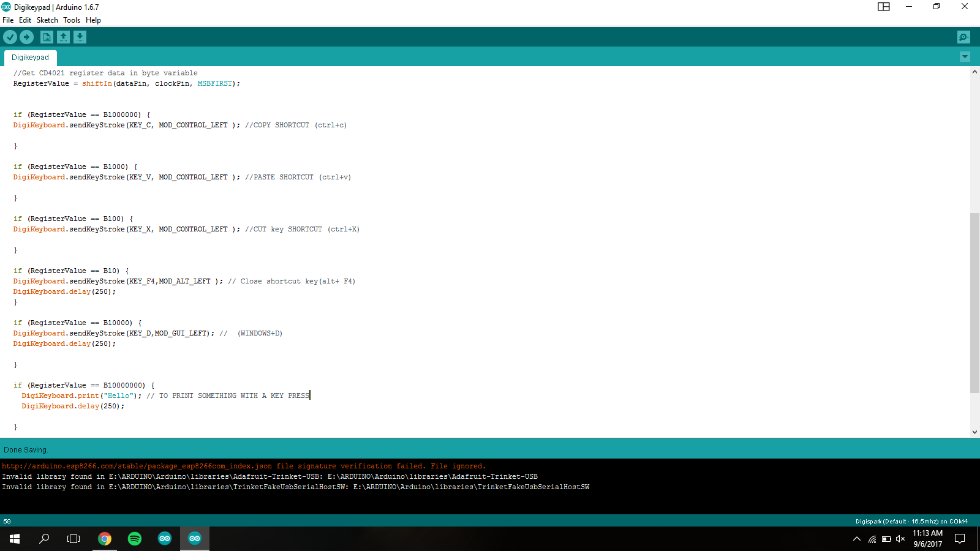Save the sketch with down arrow icon
The image size is (980, 551).
(x=80, y=37)
